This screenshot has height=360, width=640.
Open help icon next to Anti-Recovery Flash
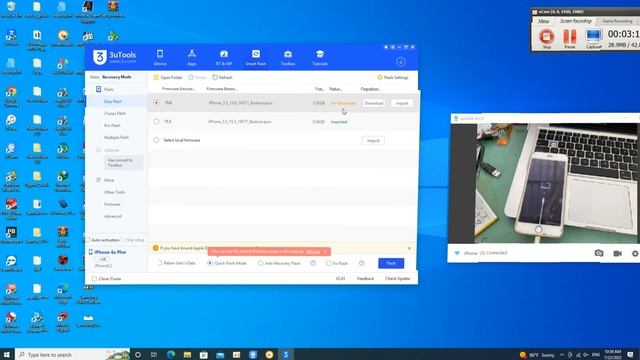pos(313,263)
